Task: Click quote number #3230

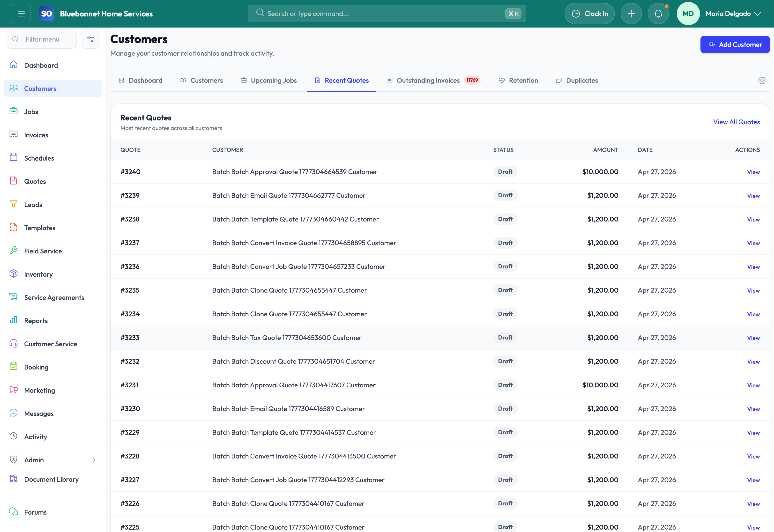Action: point(130,409)
